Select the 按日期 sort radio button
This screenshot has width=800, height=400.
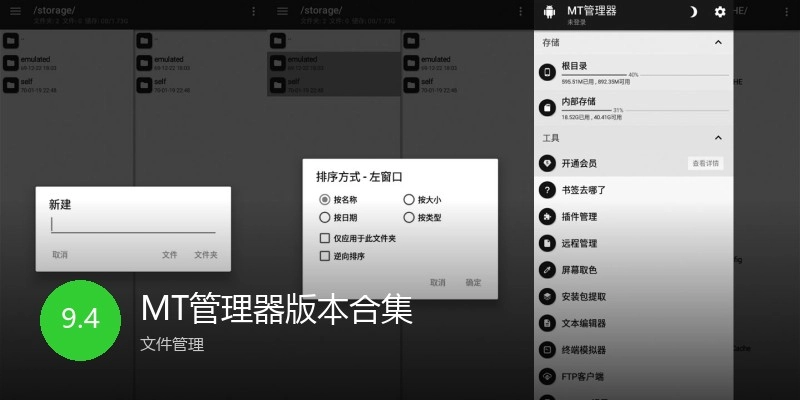(324, 217)
